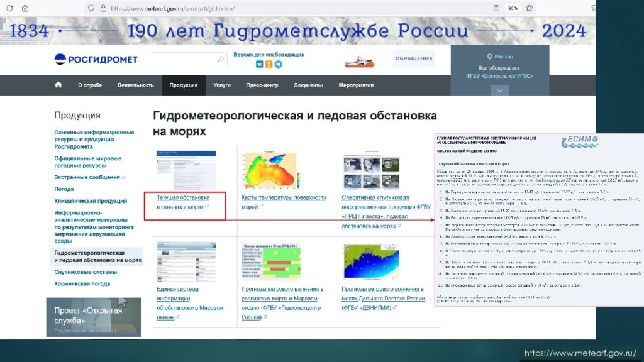
Task: Click the Far East wave forecast map thumbnail
Action: coord(371,262)
